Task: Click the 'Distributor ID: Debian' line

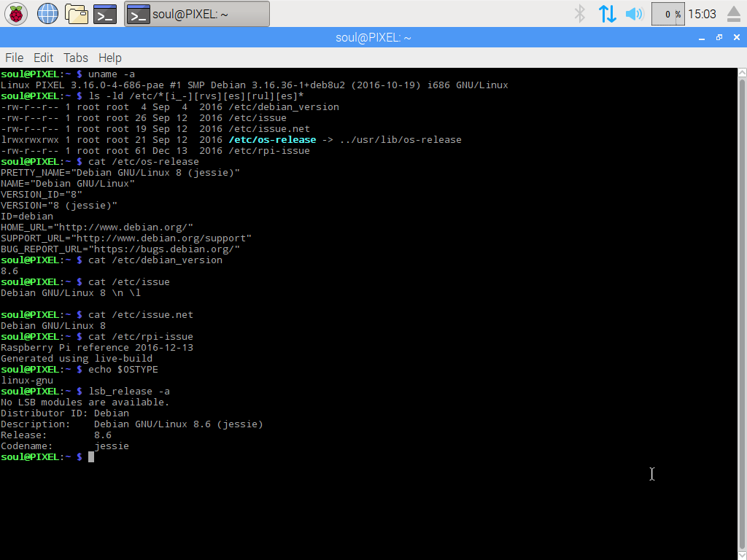Action: [x=65, y=413]
